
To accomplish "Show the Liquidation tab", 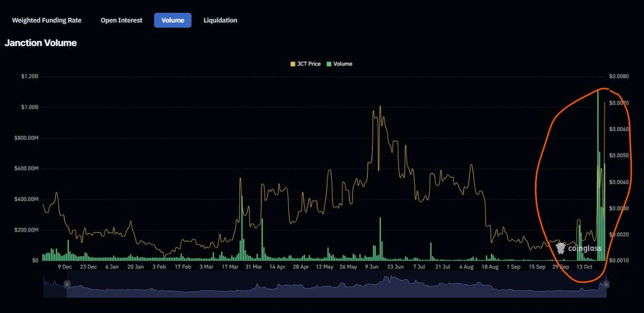I will [220, 20].
